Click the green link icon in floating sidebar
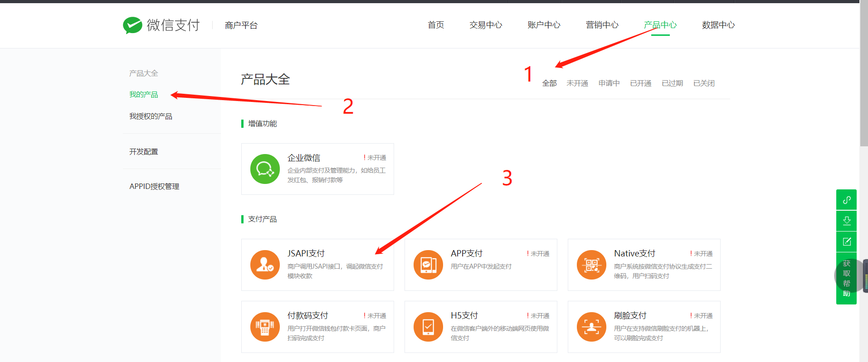Viewport: 868px width, 362px height. coord(846,200)
